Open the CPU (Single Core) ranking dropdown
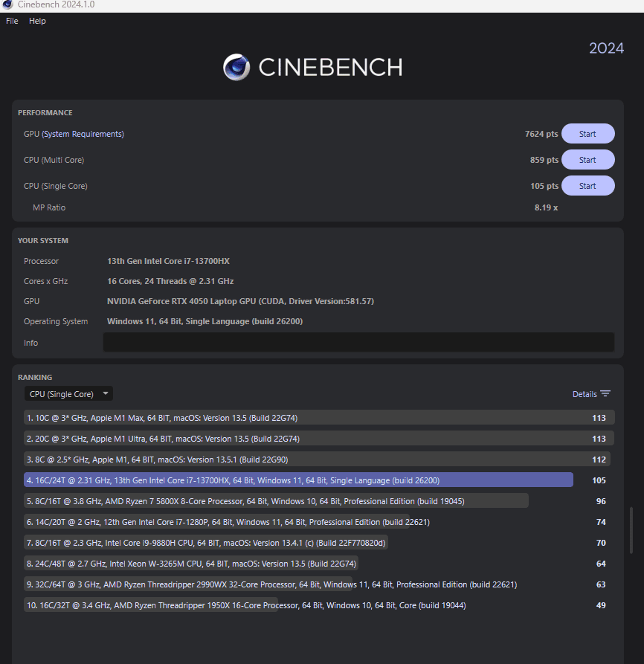 [68, 394]
